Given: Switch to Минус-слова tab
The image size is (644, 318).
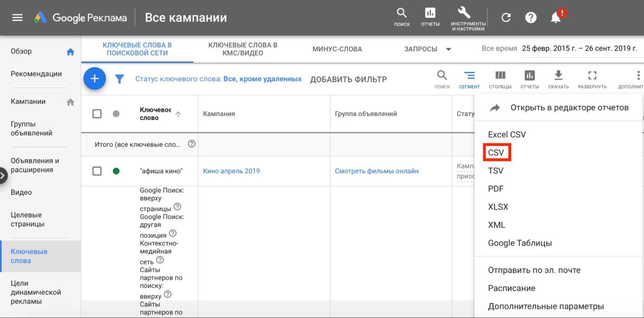Looking at the screenshot, I should [x=337, y=49].
